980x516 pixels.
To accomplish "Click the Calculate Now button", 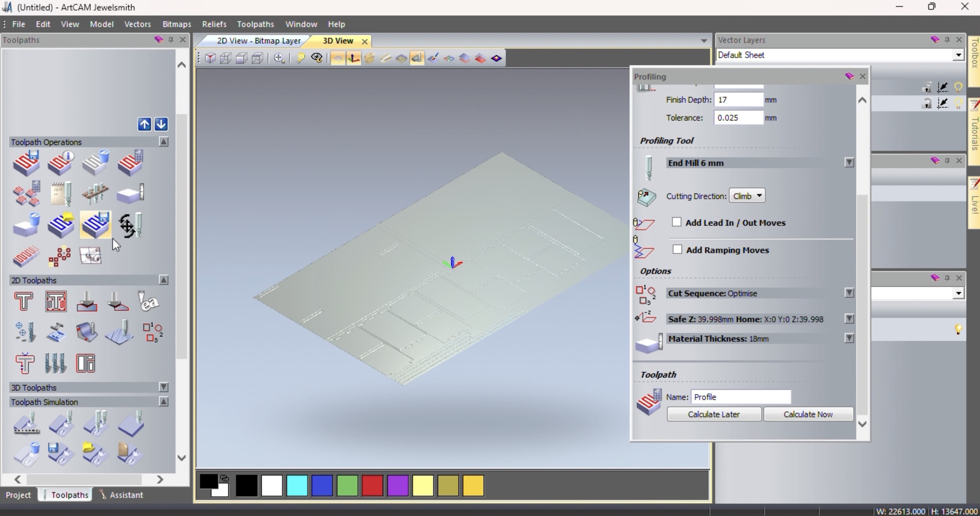I will pos(808,414).
